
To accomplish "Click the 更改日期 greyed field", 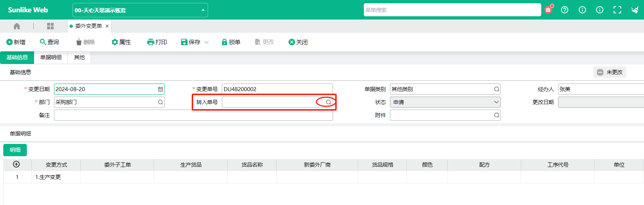I will click(601, 102).
